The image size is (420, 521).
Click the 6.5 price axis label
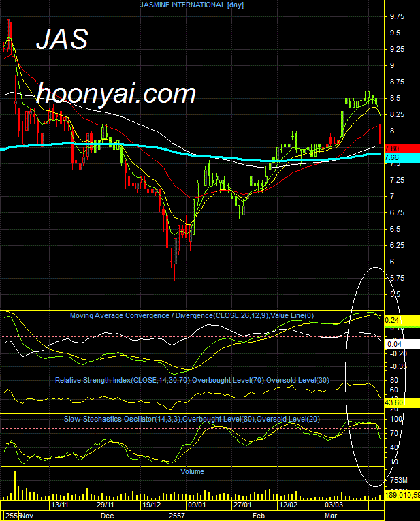(395, 230)
